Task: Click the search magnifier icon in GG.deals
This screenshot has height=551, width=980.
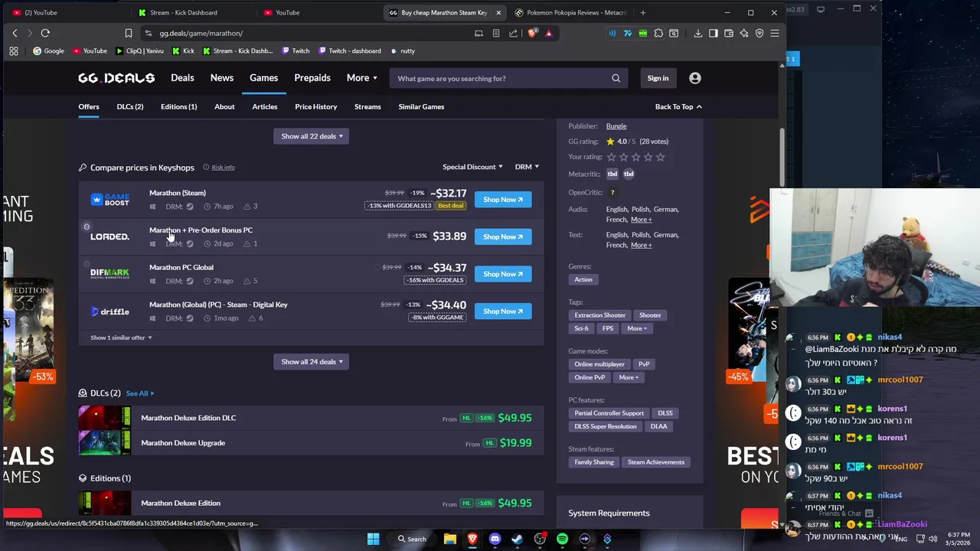Action: click(616, 78)
